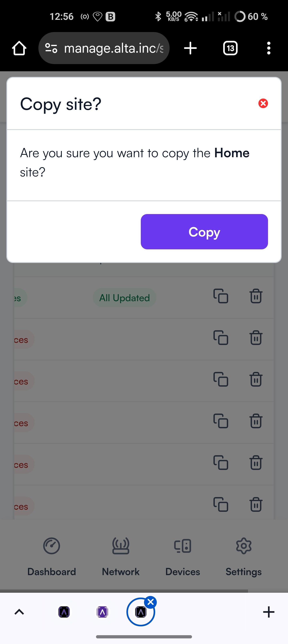Open browser home page icon
The height and width of the screenshot is (644, 288).
19,48
